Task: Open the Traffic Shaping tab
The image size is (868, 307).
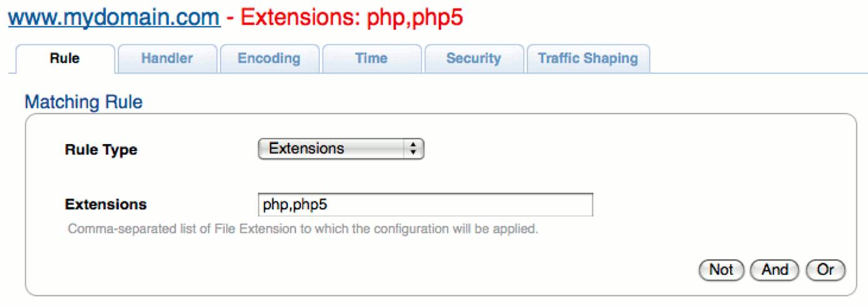Action: 588,59
